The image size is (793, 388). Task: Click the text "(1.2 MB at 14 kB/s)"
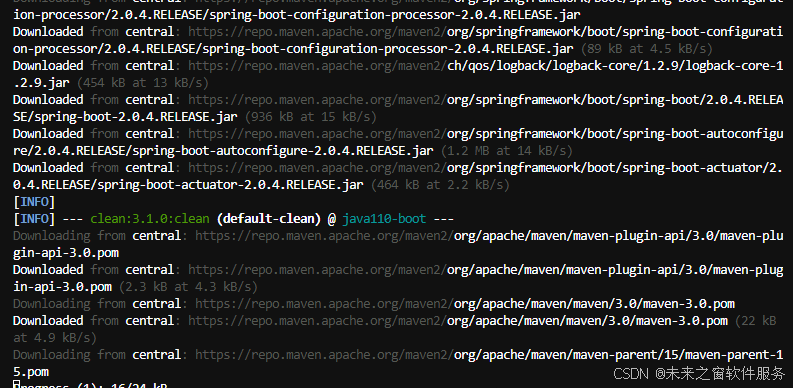point(507,151)
